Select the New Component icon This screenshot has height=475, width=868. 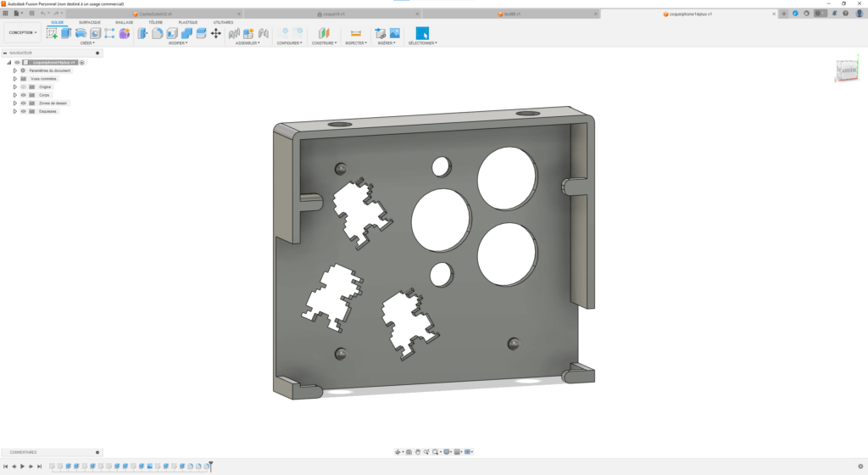248,33
